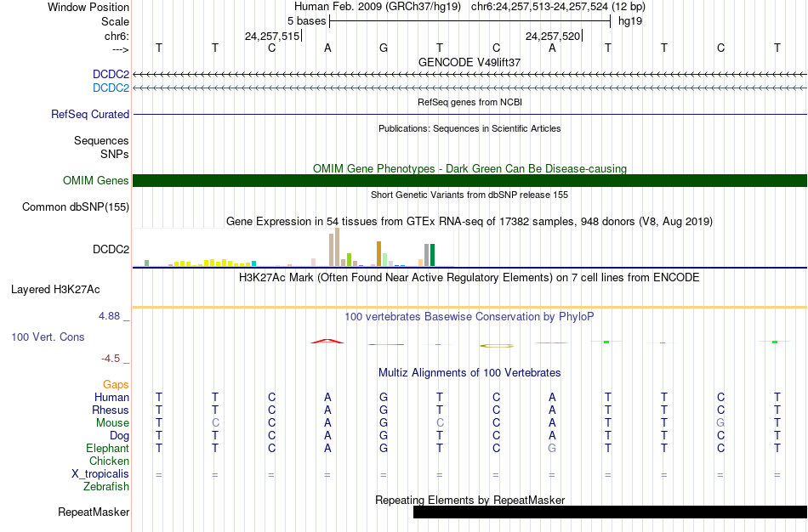
Task: Click the 4.88 PhyloP upper scale value
Action: pyautogui.click(x=109, y=315)
